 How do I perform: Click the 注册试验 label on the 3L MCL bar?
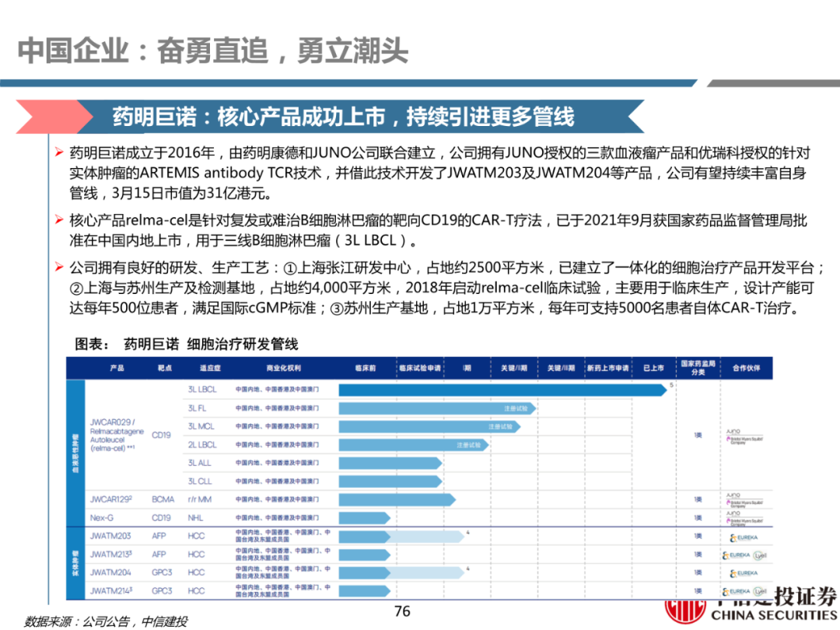pos(500,427)
